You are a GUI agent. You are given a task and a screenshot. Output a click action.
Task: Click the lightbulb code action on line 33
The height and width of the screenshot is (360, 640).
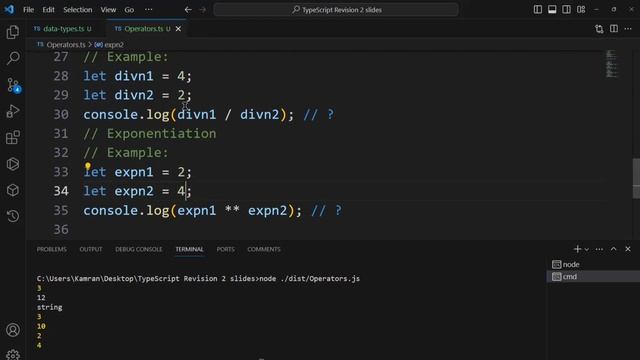tap(88, 166)
